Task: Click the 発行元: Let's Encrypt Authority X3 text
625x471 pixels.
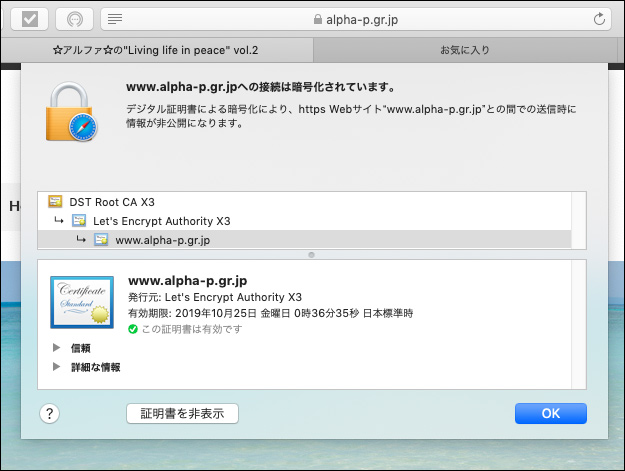Action: coord(215,297)
